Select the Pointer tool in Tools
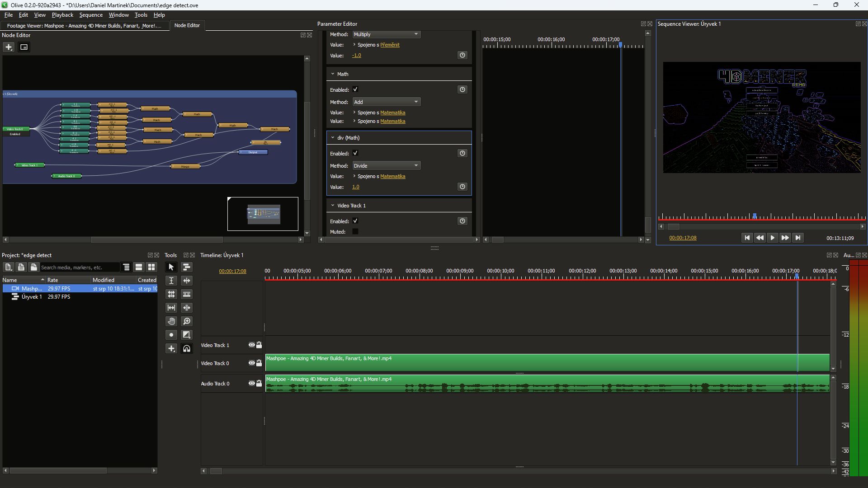This screenshot has width=868, height=488. [171, 267]
